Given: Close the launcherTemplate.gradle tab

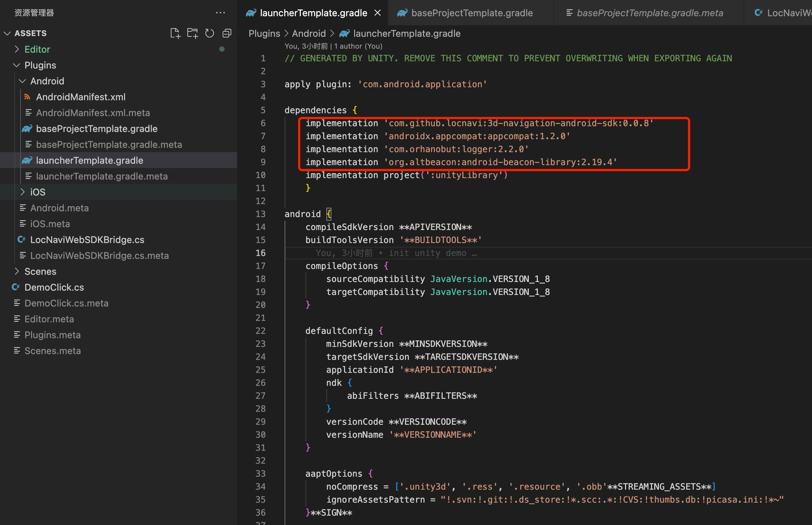Looking at the screenshot, I should click(378, 13).
